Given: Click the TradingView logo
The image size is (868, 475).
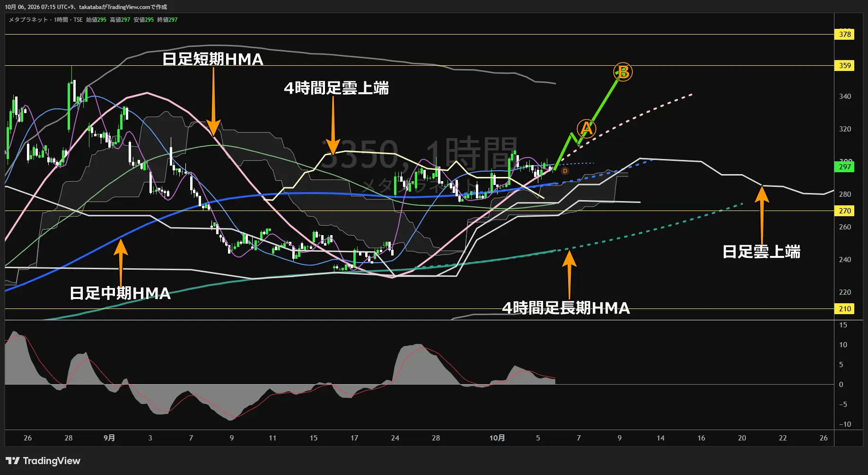Looking at the screenshot, I should 43,461.
